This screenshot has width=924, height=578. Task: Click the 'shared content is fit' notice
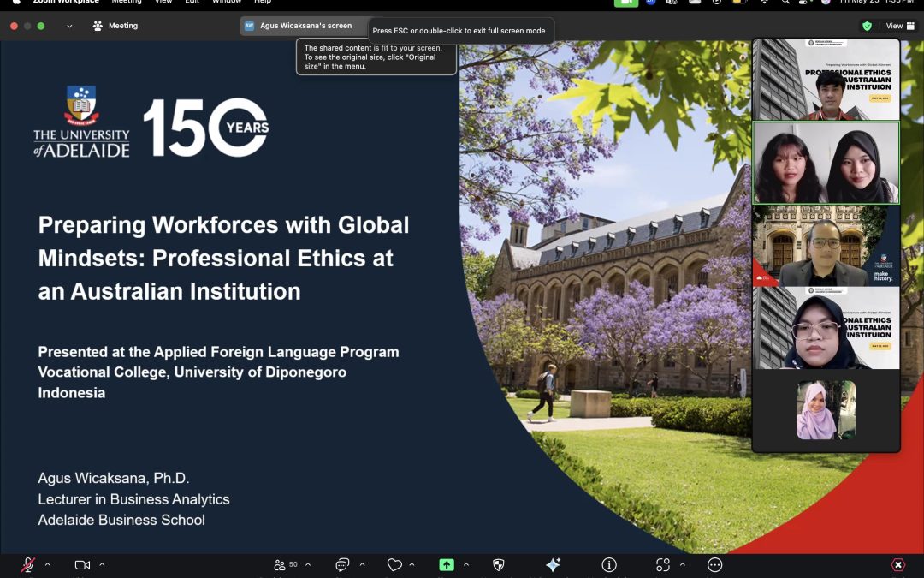click(x=376, y=57)
